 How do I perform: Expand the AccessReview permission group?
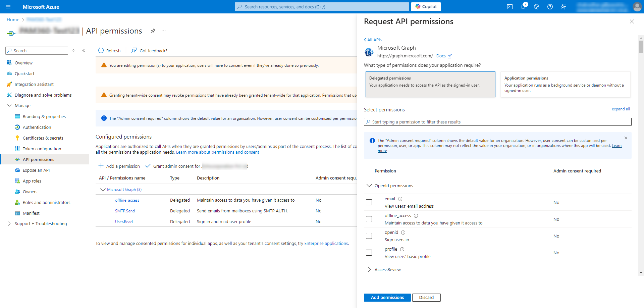(369, 269)
